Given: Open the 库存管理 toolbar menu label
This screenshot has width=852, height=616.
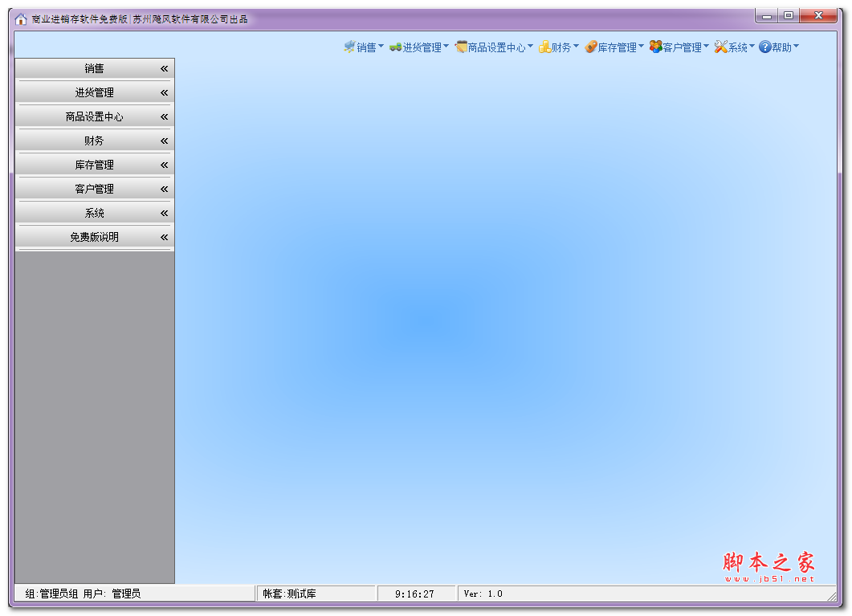Looking at the screenshot, I should pyautogui.click(x=617, y=48).
